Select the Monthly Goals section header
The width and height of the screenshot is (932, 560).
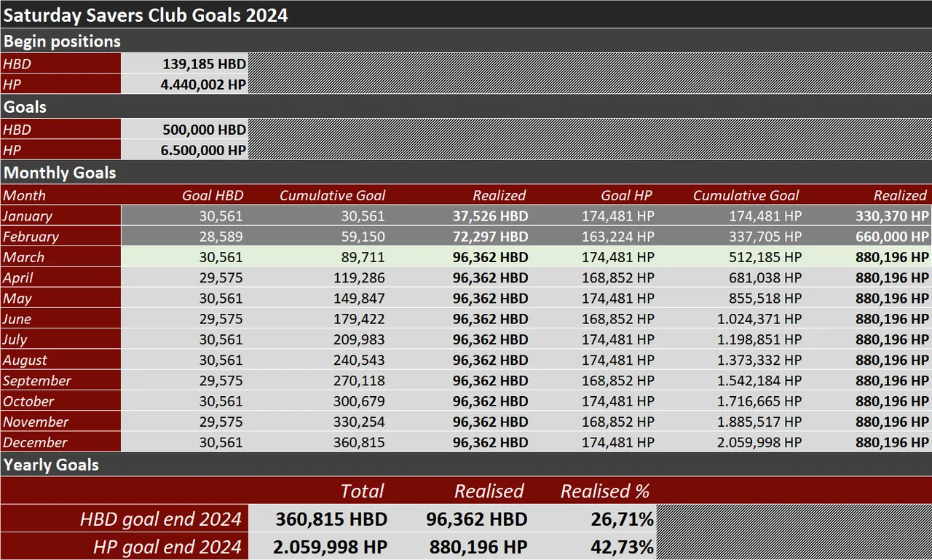(x=466, y=173)
